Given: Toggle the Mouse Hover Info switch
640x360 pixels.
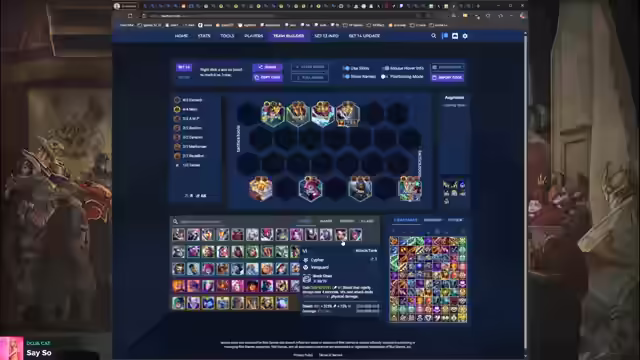Looking at the screenshot, I should coord(384,68).
